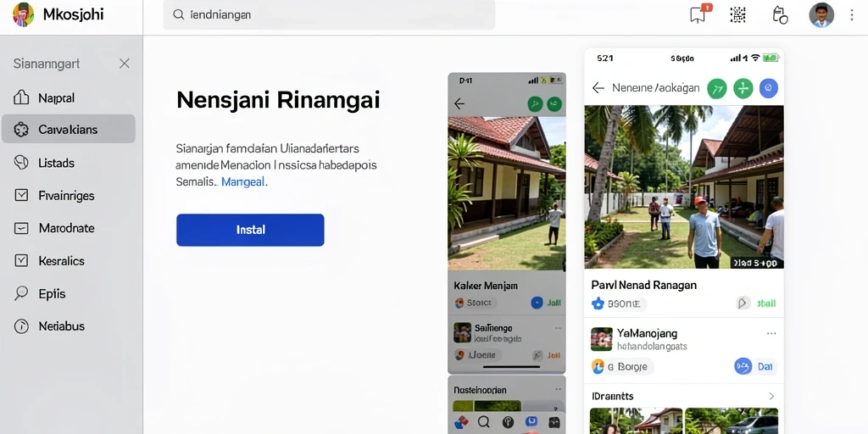Image resolution: width=868 pixels, height=434 pixels.
Task: Open three-dot menu on SaiTrengo post
Action: tap(556, 328)
